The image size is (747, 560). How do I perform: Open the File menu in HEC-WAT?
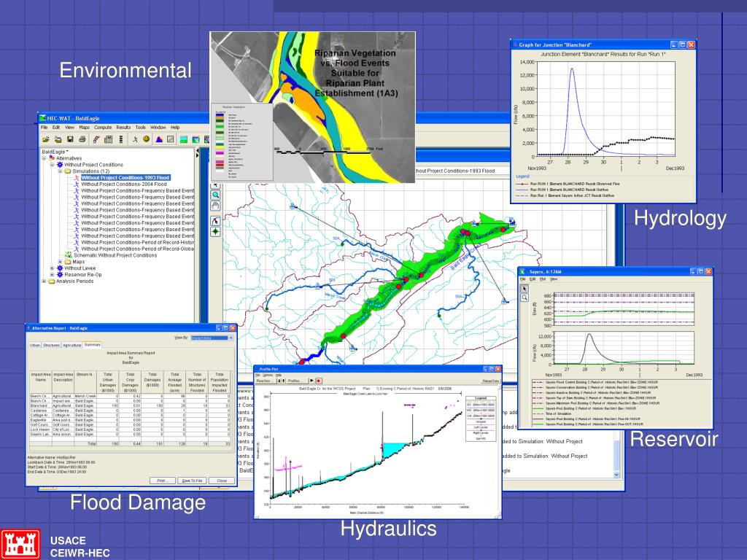[x=44, y=128]
